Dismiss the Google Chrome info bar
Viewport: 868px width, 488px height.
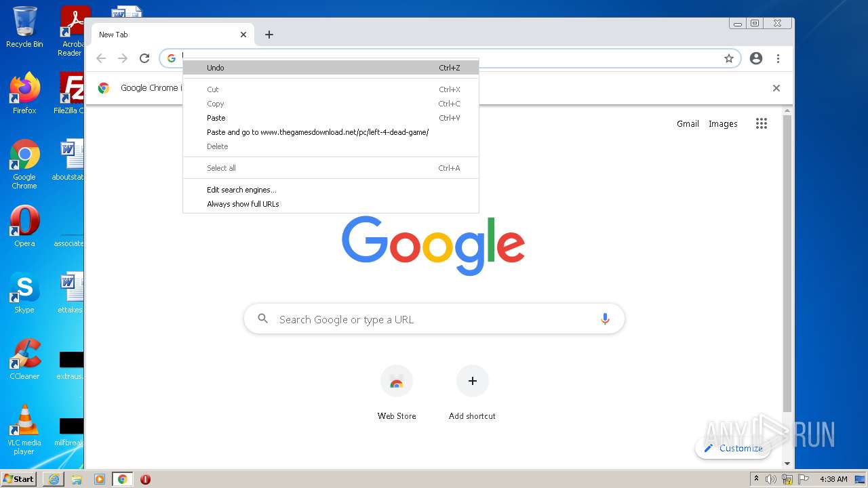pos(776,88)
